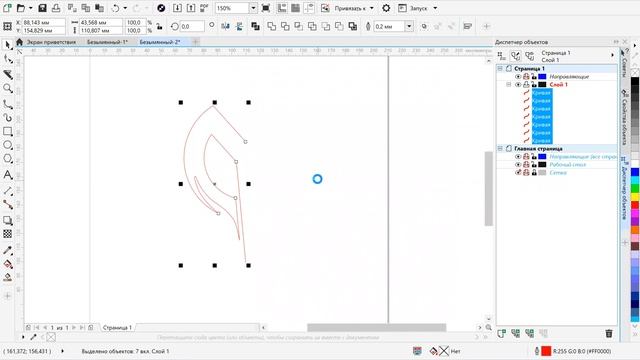Toggle visibility eye of Рабочий стол layer
The width and height of the screenshot is (640, 360).
(x=518, y=164)
